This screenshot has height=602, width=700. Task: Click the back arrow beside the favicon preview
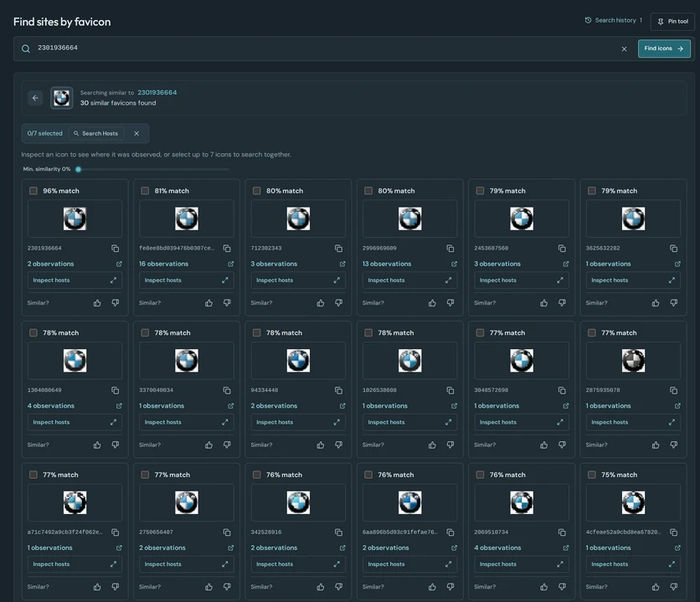[x=35, y=98]
